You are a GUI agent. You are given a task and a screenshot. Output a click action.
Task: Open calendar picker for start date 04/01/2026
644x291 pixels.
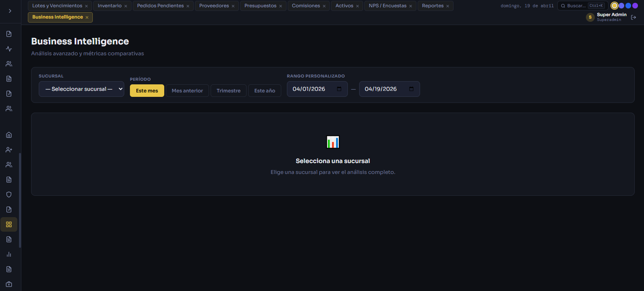point(339,89)
